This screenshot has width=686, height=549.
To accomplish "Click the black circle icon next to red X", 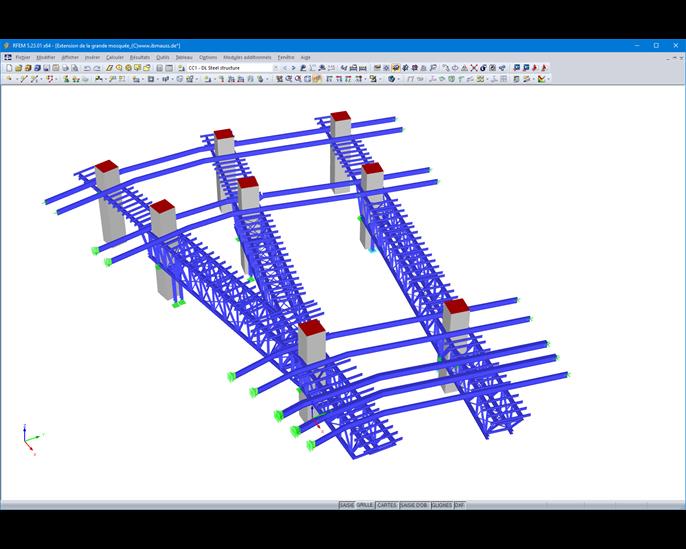I will [483, 68].
